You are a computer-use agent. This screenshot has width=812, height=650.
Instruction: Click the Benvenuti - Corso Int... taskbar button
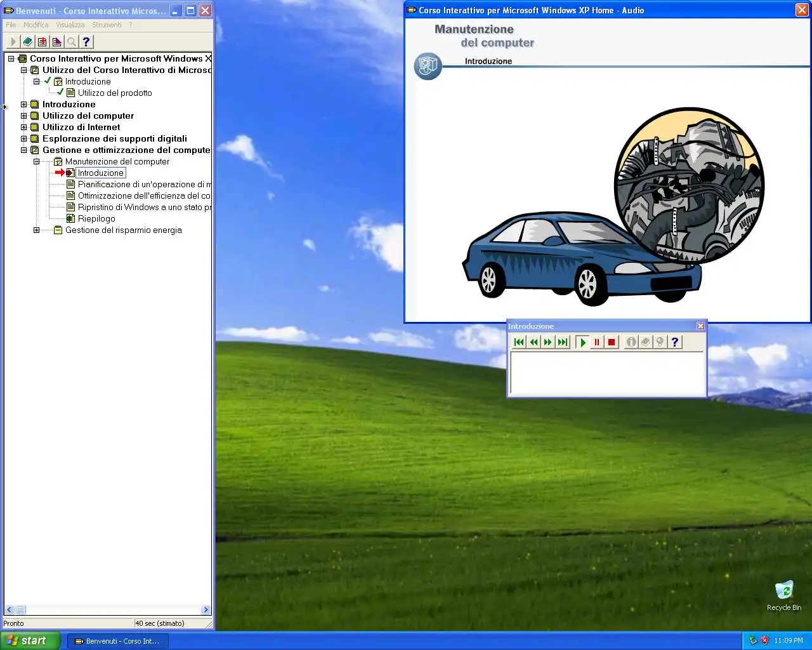point(117,641)
